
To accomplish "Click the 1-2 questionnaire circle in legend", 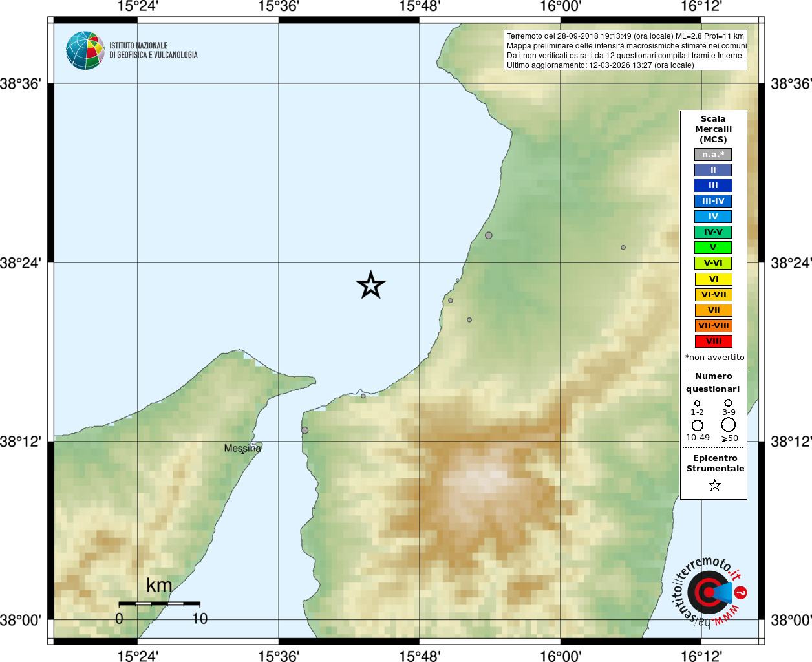I will point(697,403).
